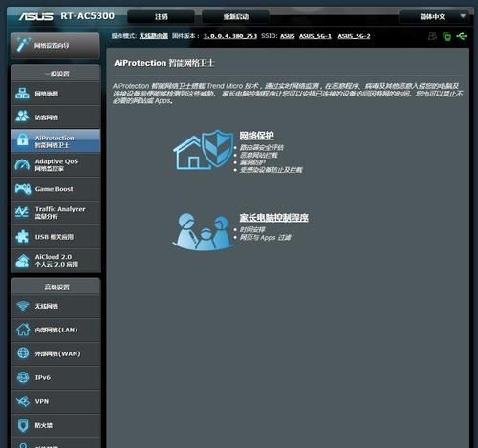The width and height of the screenshot is (478, 448).
Task: Click the green USB status icon
Action: point(461,36)
